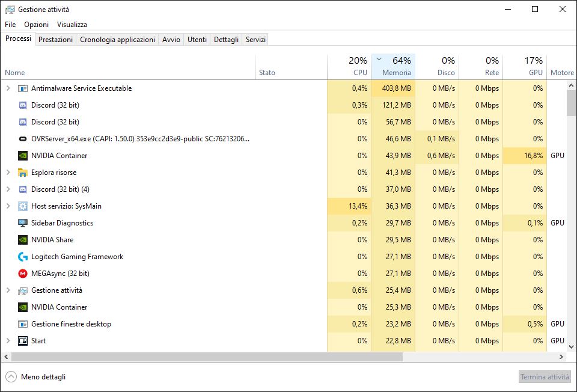Open the Avvio tab

(x=171, y=40)
